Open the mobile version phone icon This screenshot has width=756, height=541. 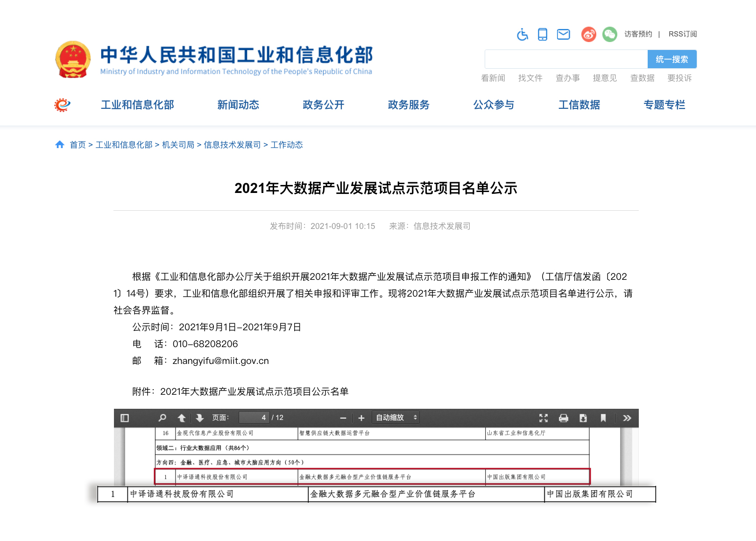(543, 34)
